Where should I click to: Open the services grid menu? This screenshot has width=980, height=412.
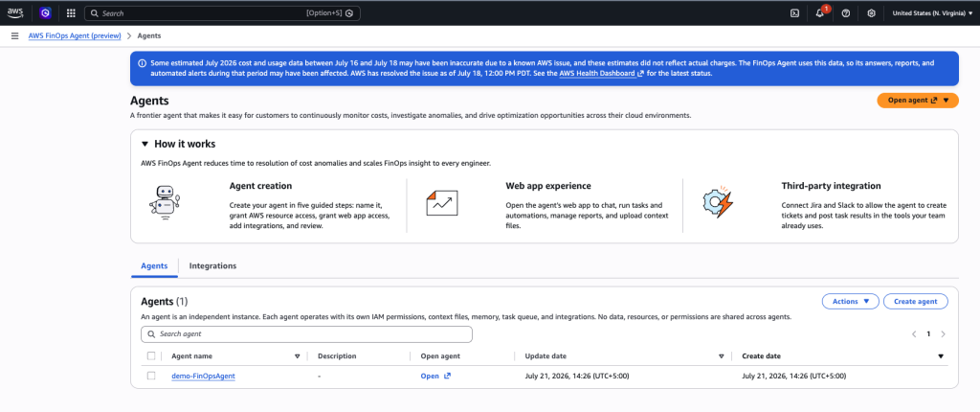71,13
